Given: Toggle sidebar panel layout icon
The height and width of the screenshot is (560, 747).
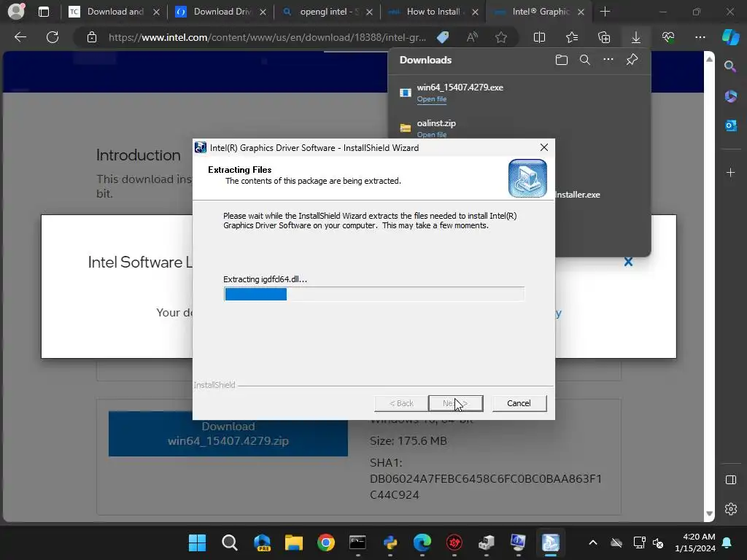Looking at the screenshot, I should pos(730,480).
